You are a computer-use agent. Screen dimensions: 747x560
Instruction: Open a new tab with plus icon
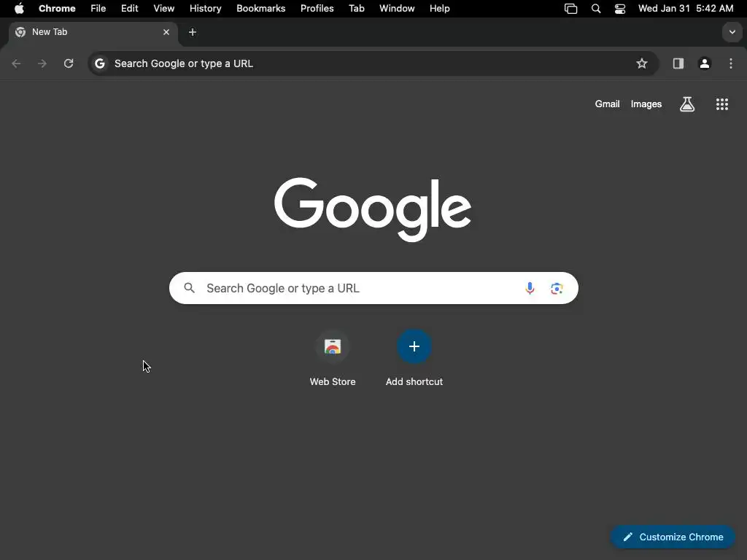[193, 32]
